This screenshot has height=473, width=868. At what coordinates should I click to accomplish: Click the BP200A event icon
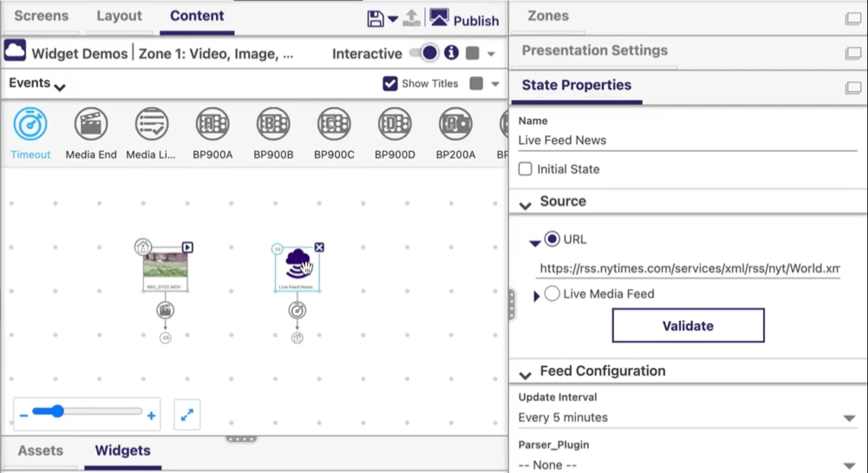(456, 124)
